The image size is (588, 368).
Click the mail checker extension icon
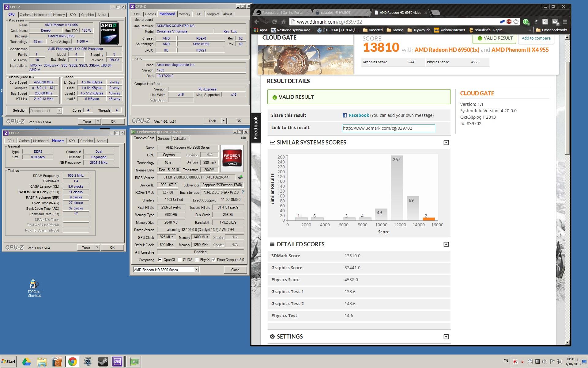(x=555, y=21)
